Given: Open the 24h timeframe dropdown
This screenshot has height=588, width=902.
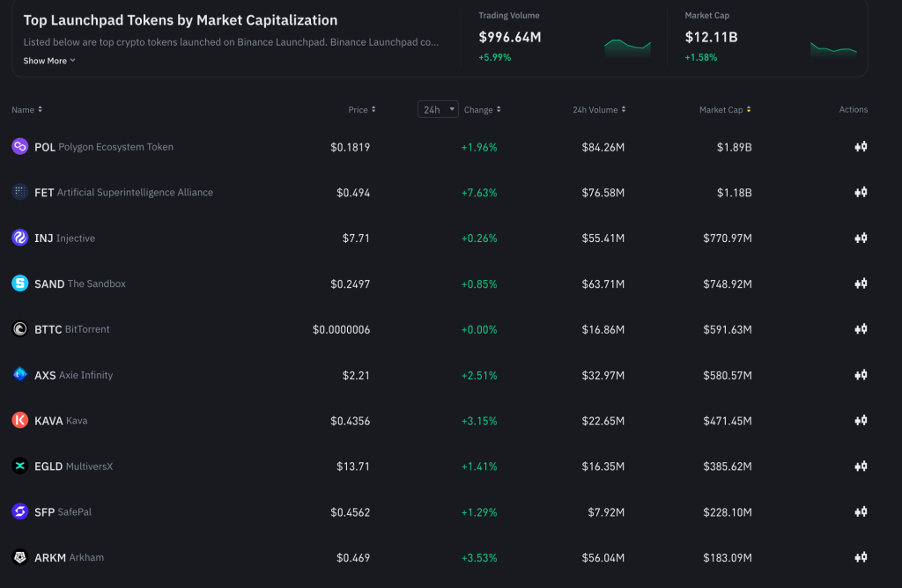Looking at the screenshot, I should click(438, 109).
